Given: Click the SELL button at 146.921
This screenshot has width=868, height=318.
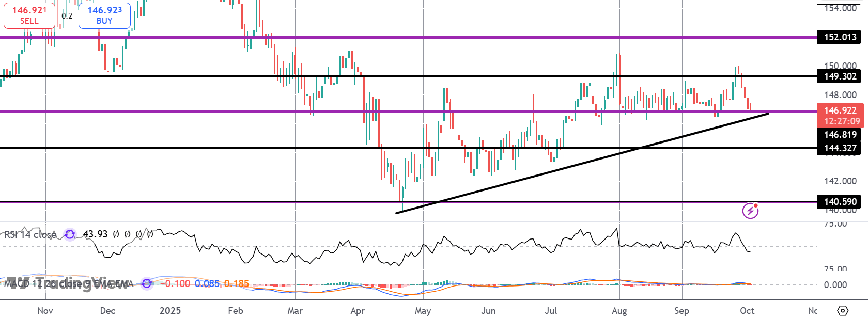Looking at the screenshot, I should [x=29, y=15].
